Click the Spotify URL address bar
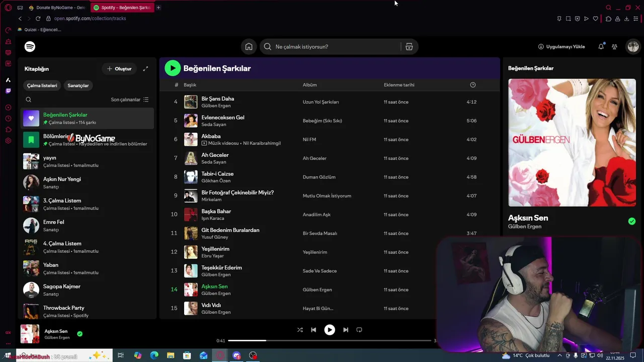 90,19
